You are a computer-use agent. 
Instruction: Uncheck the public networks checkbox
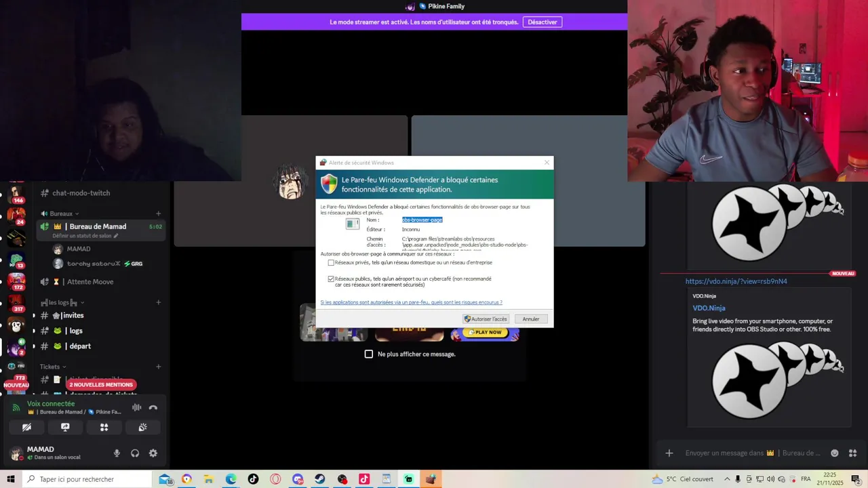331,279
